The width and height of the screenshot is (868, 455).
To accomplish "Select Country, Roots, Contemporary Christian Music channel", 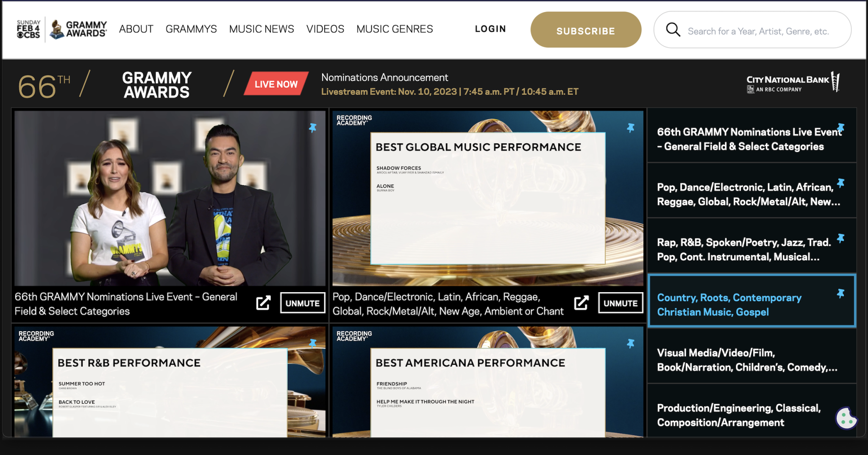I will (752, 301).
